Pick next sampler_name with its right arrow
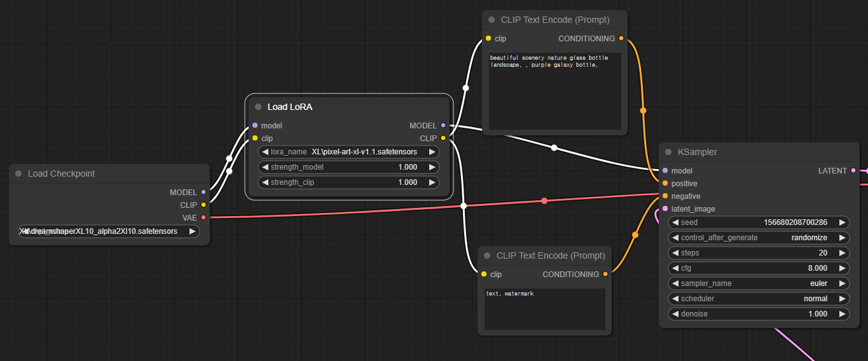 (843, 283)
